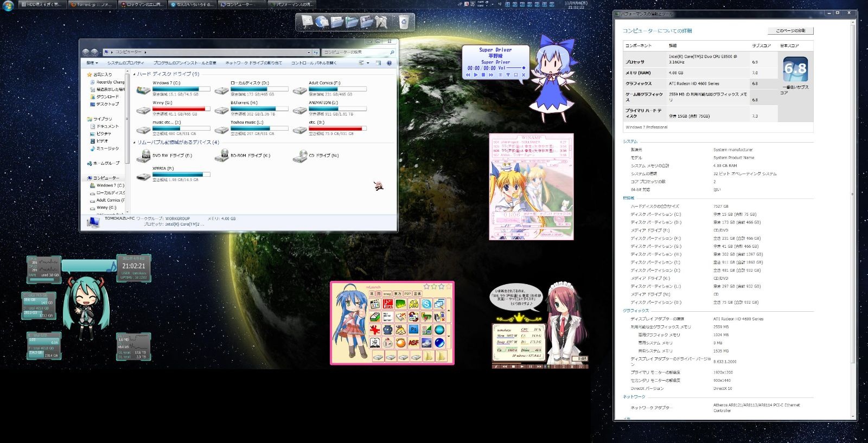Launch the orange ball player icon in mLaunch
The width and height of the screenshot is (868, 443).
pyautogui.click(x=400, y=343)
